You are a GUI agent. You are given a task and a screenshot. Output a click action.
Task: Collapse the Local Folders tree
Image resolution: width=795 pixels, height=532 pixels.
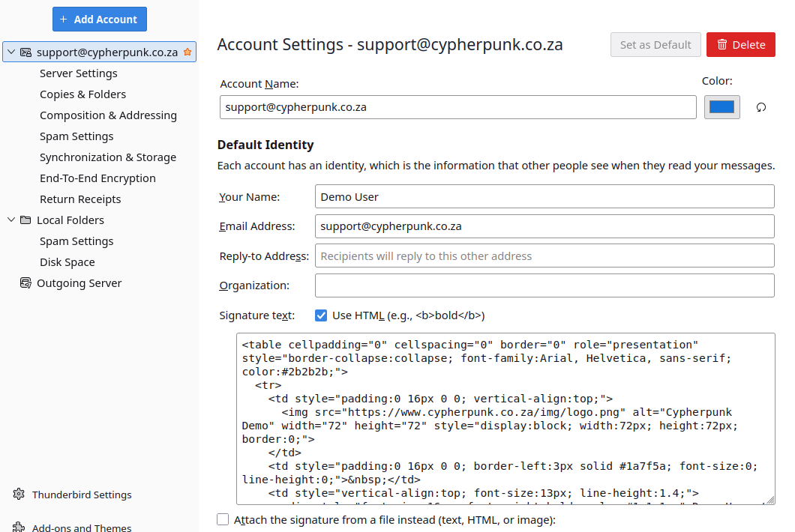(x=11, y=220)
